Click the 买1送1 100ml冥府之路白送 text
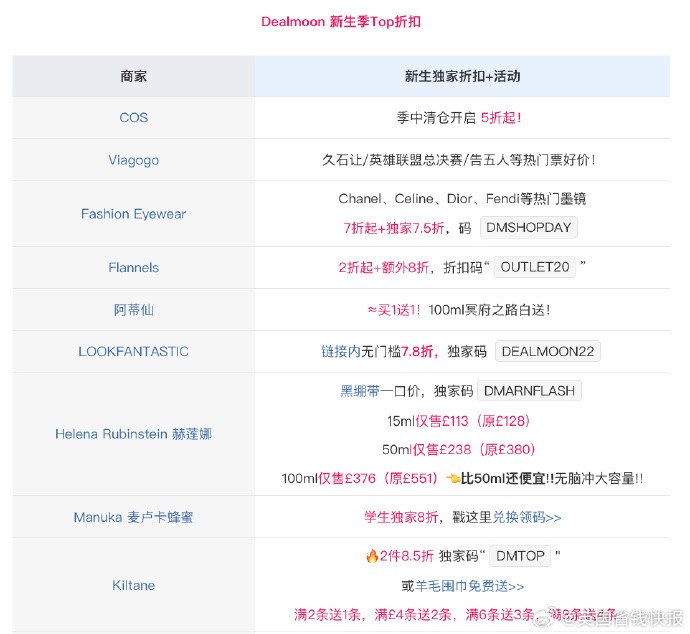Screen dimensions: 690x634 pos(459,310)
